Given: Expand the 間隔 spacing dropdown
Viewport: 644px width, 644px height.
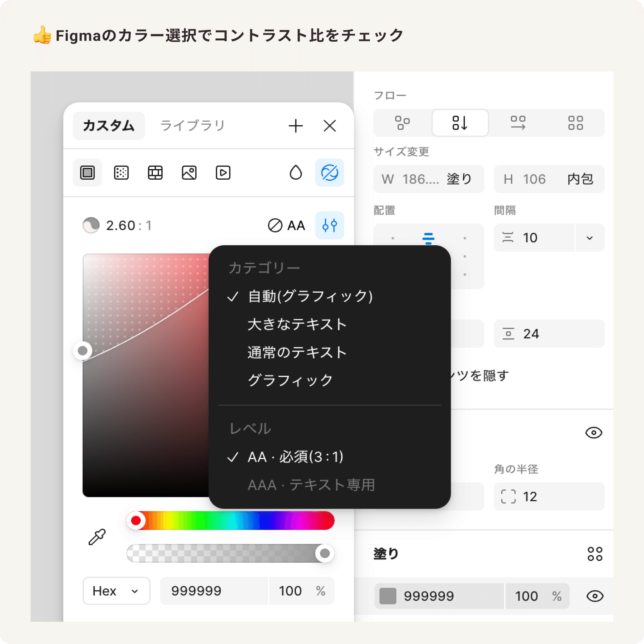Looking at the screenshot, I should (589, 238).
